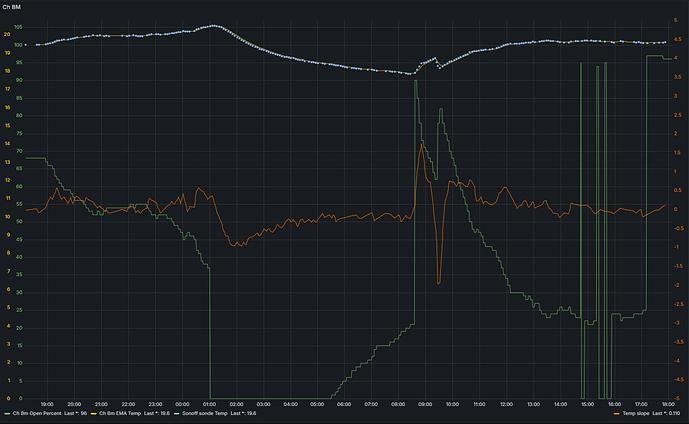This screenshot has width=689, height=424.
Task: Click the 4.5 label on the right axis
Action: click(x=678, y=36)
